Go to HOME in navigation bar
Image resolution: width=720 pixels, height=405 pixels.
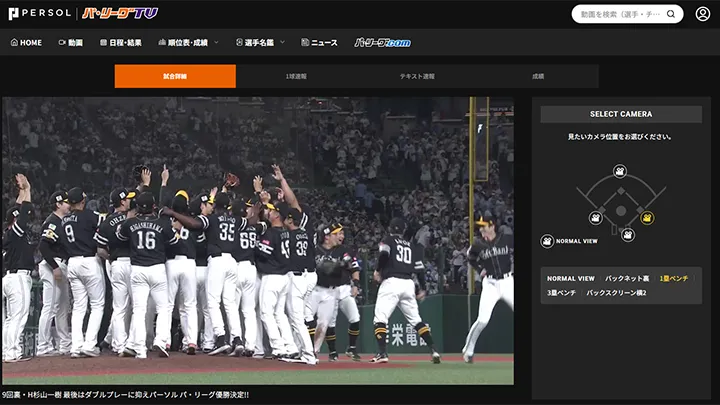coord(26,43)
